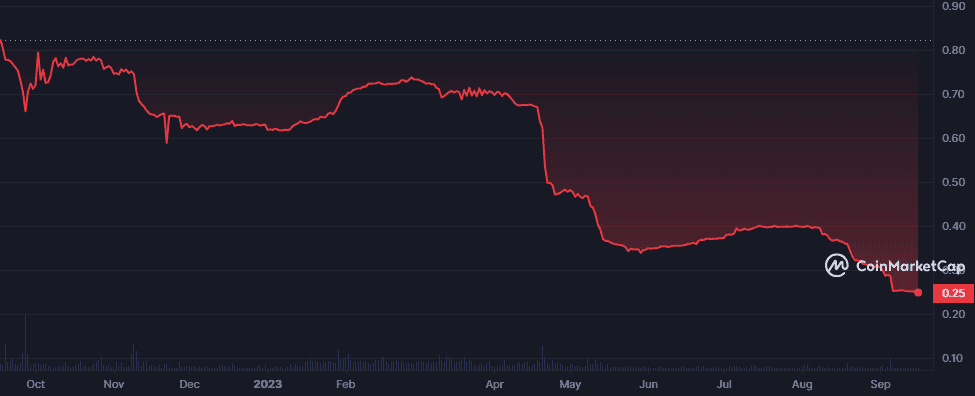The width and height of the screenshot is (975, 396).
Task: Click the 0.40 price axis label
Action: click(953, 226)
